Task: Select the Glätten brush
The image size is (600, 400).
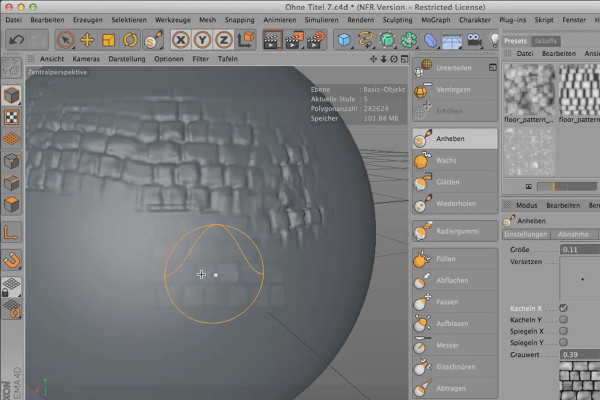Action: coord(455,182)
